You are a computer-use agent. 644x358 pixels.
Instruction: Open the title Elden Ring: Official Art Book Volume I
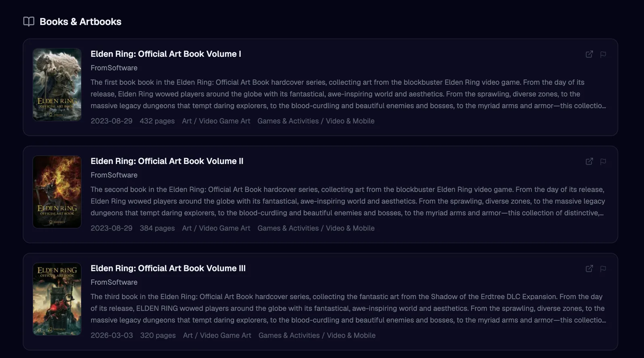(166, 54)
